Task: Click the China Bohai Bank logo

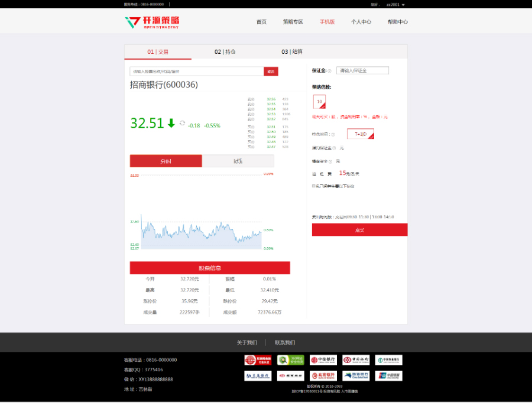Action: coord(356,376)
